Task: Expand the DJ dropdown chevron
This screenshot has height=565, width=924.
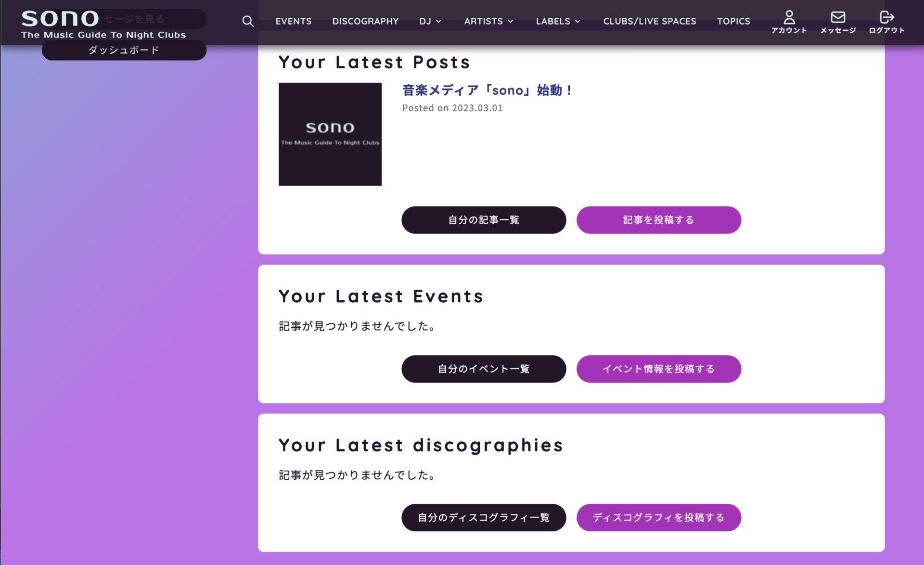Action: [x=438, y=22]
